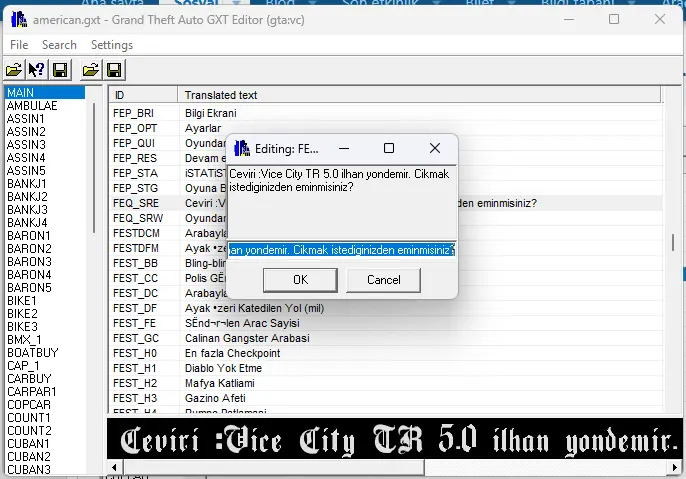Image resolution: width=686 pixels, height=479 pixels.
Task: Click the multiline preview text in Editing dialog
Action: tap(339, 180)
